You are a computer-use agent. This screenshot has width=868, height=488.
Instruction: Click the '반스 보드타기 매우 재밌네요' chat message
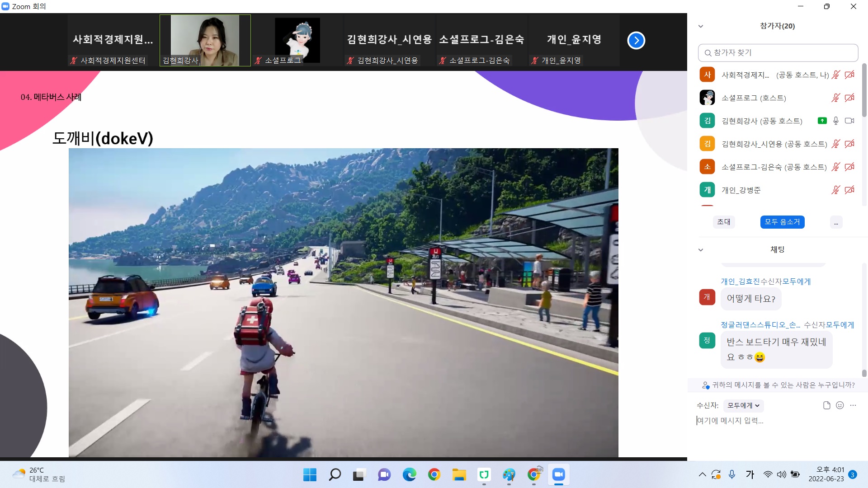click(776, 349)
